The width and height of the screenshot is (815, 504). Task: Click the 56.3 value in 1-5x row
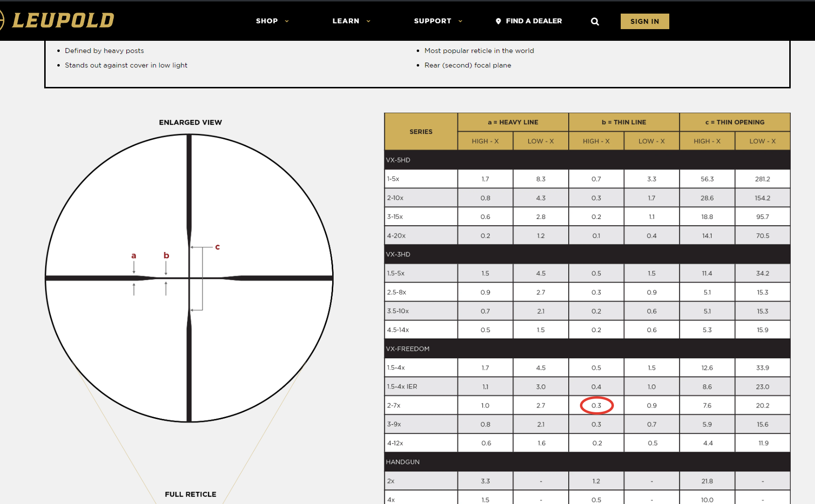[x=707, y=179]
